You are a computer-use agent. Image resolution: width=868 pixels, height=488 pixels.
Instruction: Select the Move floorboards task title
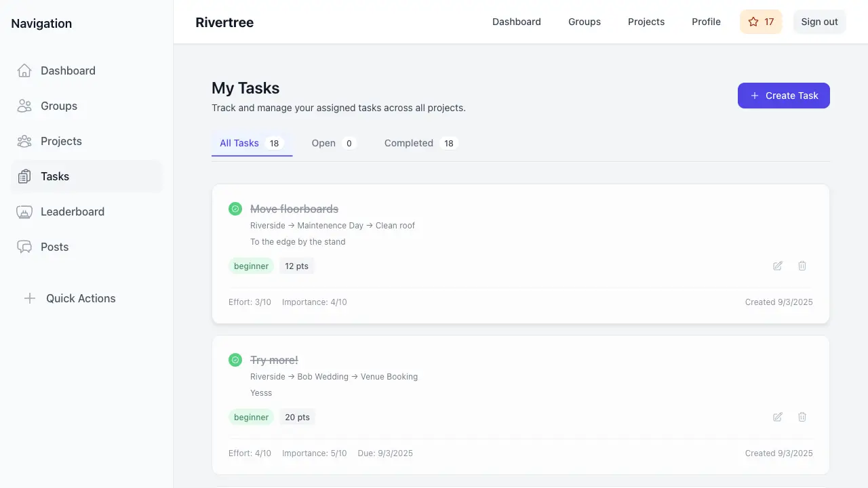[294, 209]
